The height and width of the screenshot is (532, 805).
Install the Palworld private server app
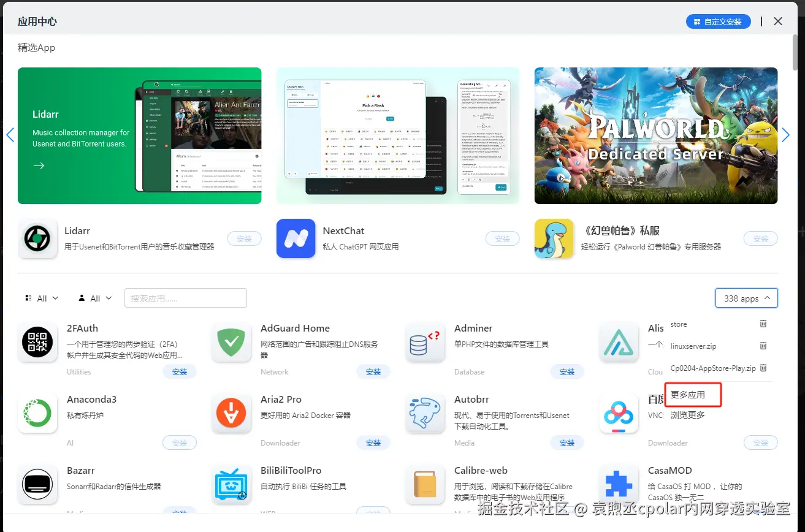coord(761,239)
